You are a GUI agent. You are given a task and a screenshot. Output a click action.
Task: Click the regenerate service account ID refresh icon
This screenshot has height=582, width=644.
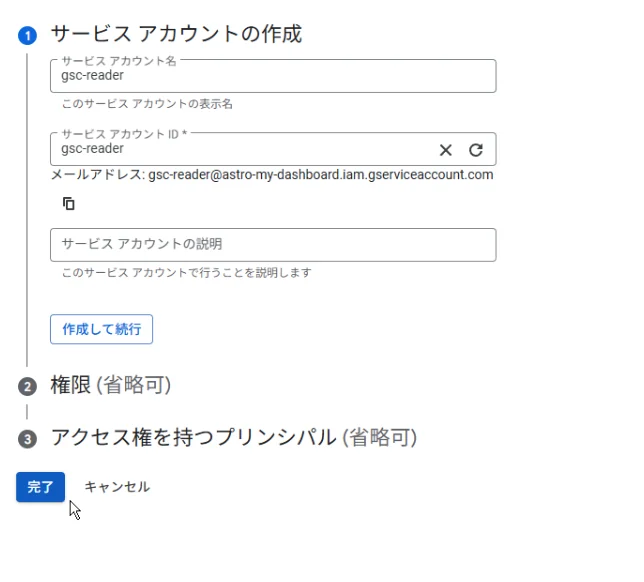[x=476, y=150]
